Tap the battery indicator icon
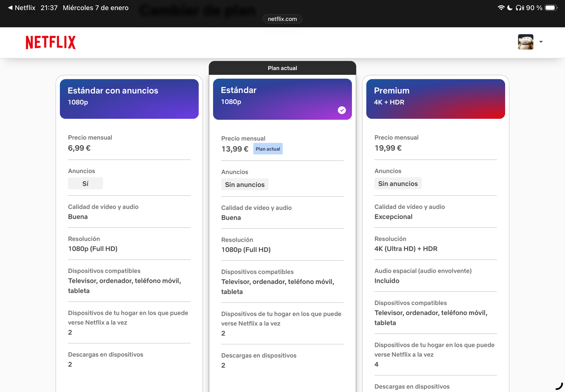This screenshot has width=565, height=392. pos(551,8)
